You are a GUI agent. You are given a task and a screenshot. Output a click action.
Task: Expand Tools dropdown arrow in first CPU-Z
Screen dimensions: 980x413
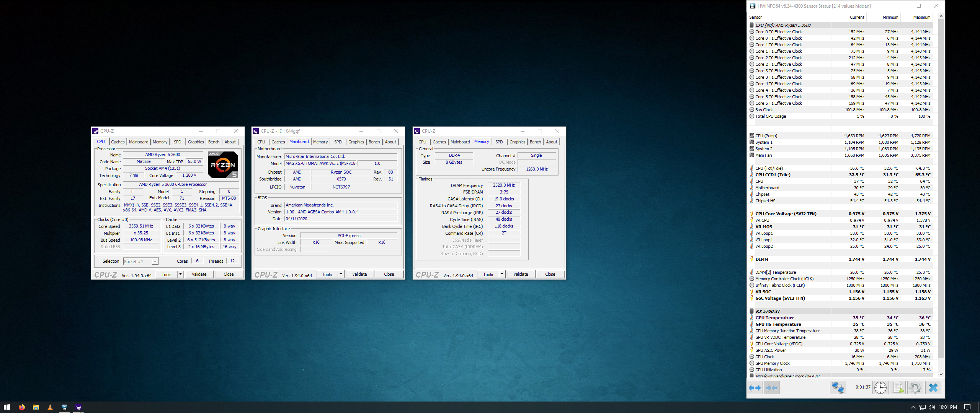[x=180, y=274]
